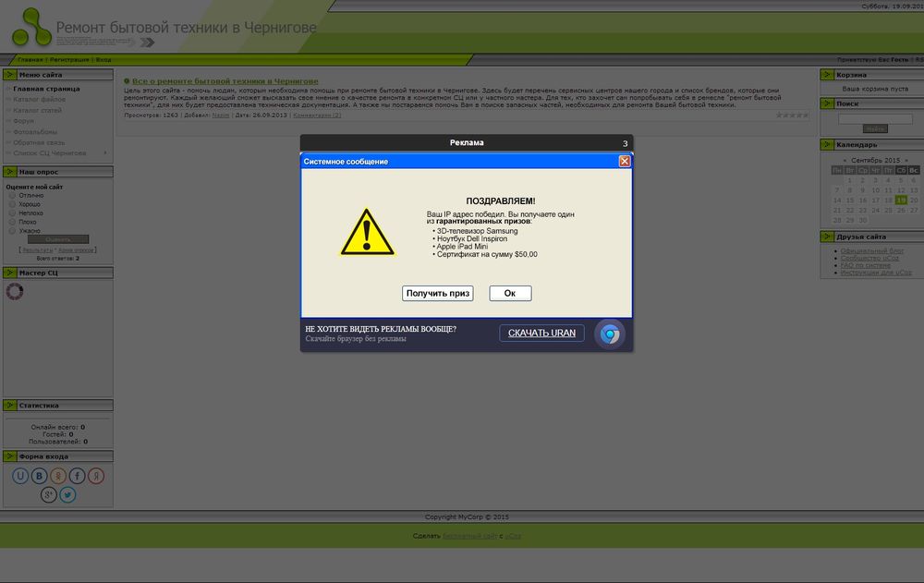Open Главная страница in the site menu
Image resolution: width=924 pixels, height=583 pixels.
point(46,89)
